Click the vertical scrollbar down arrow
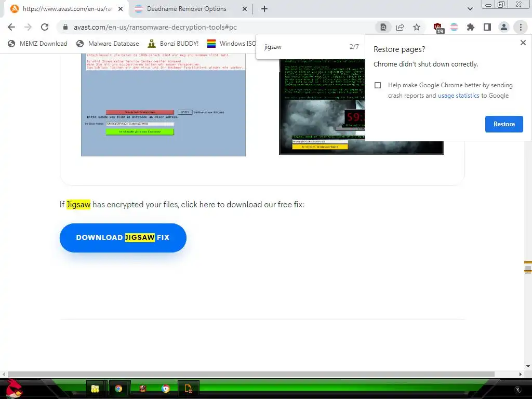Viewport: 532px width, 399px height. pos(528,366)
